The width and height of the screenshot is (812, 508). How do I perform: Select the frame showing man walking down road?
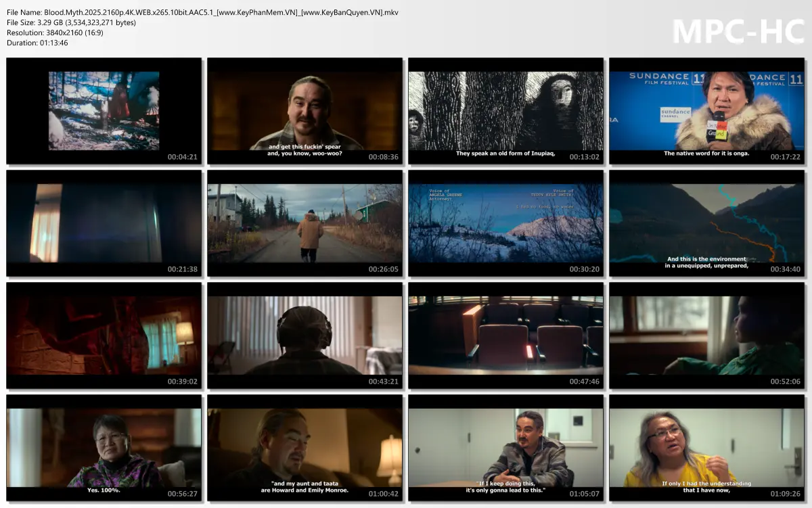pyautogui.click(x=304, y=224)
